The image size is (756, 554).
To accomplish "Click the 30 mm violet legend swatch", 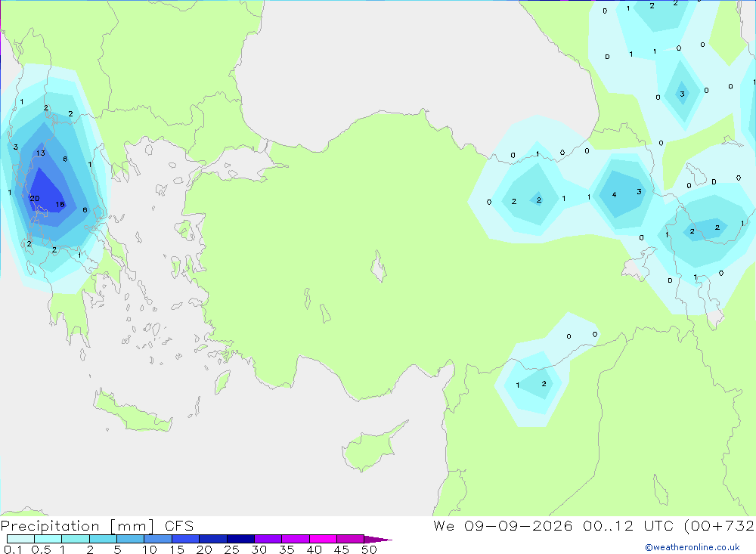I will pyautogui.click(x=268, y=539).
